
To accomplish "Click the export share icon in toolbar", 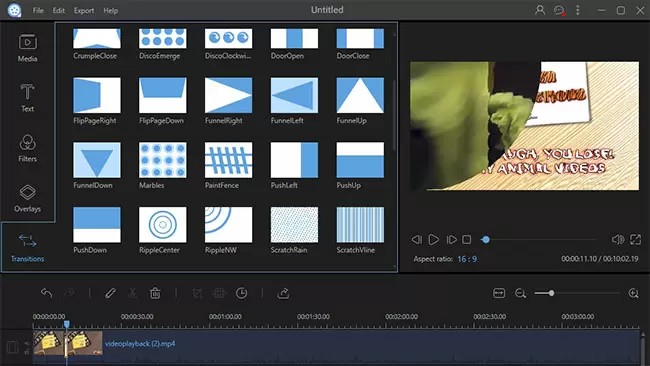I will click(284, 293).
